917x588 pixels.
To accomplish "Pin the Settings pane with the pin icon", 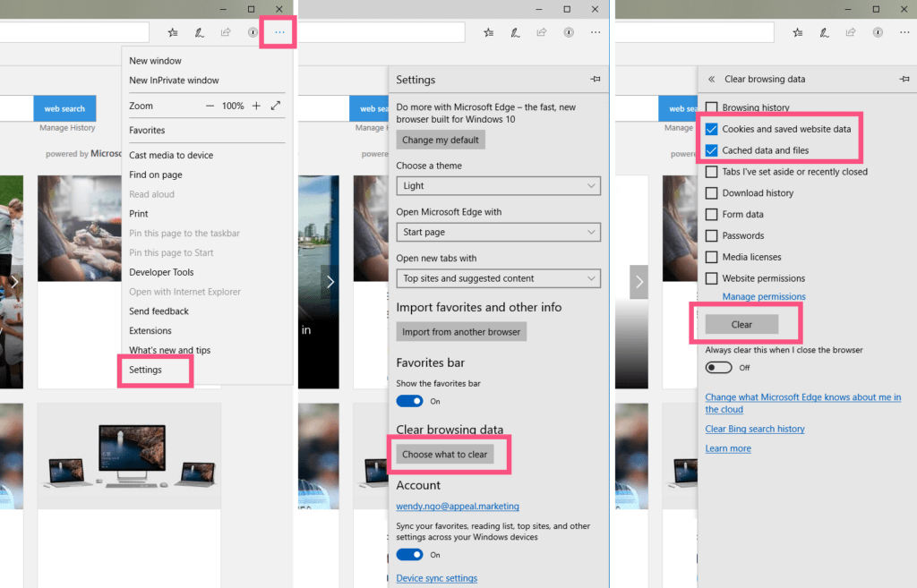I will tap(596, 80).
